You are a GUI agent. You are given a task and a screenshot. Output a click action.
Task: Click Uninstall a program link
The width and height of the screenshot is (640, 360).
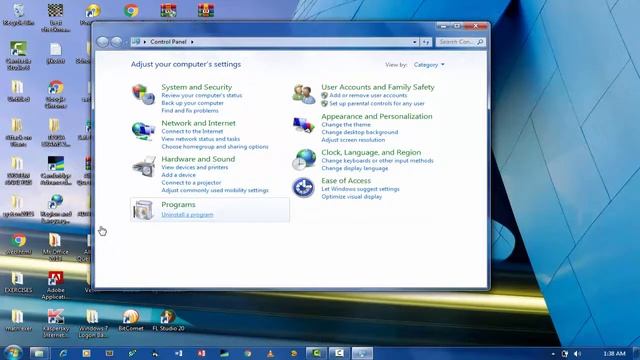click(187, 215)
